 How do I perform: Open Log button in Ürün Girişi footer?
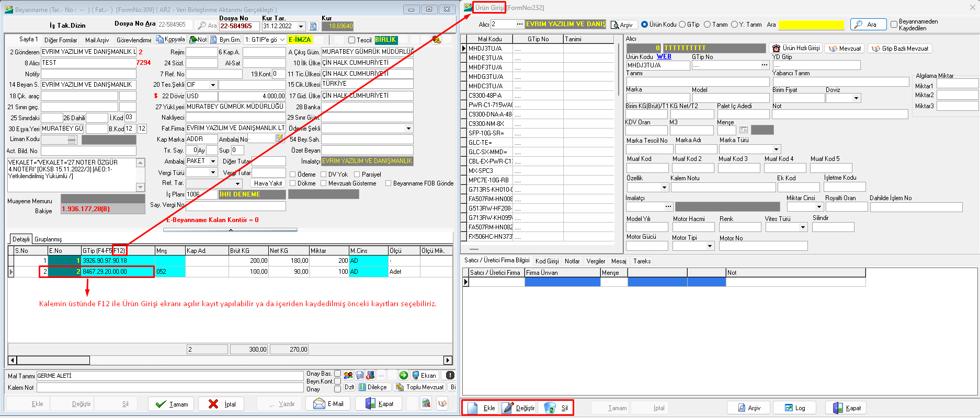click(x=795, y=408)
